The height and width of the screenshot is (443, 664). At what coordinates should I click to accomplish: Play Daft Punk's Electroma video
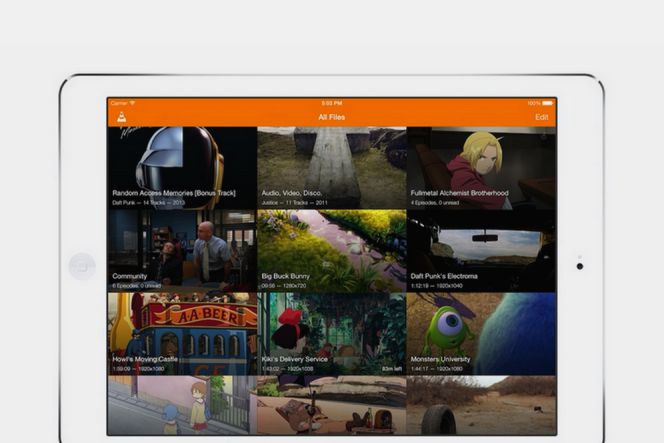click(x=481, y=251)
